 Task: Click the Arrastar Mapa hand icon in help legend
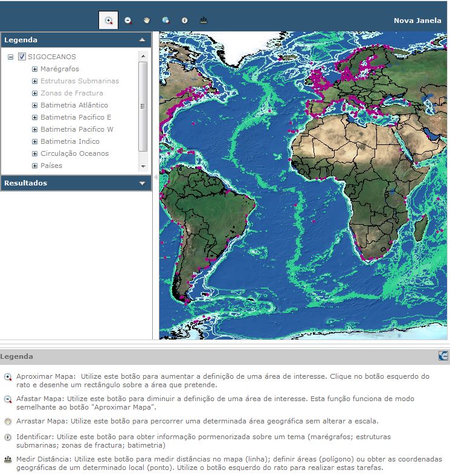coord(8,422)
